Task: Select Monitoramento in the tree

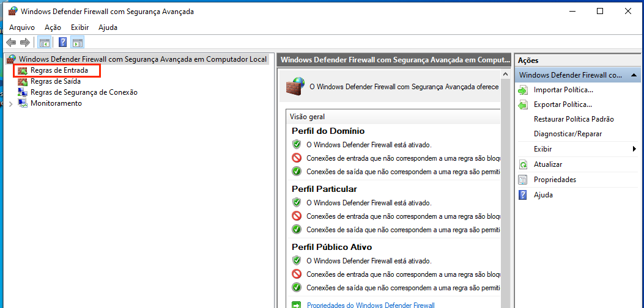Action: point(56,103)
